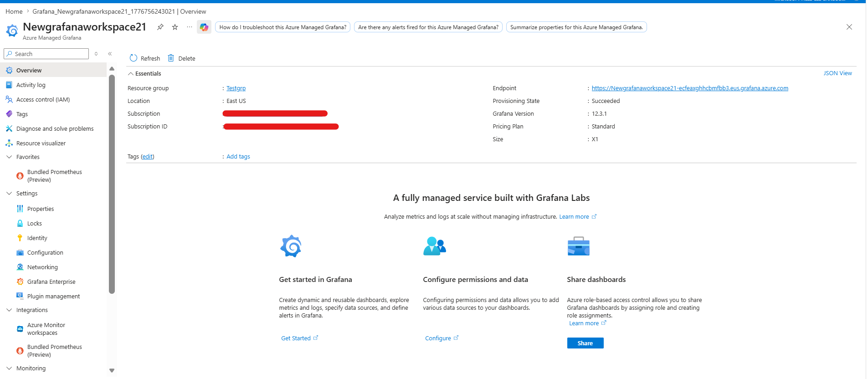
Task: Close the resource blade with X
Action: [849, 27]
